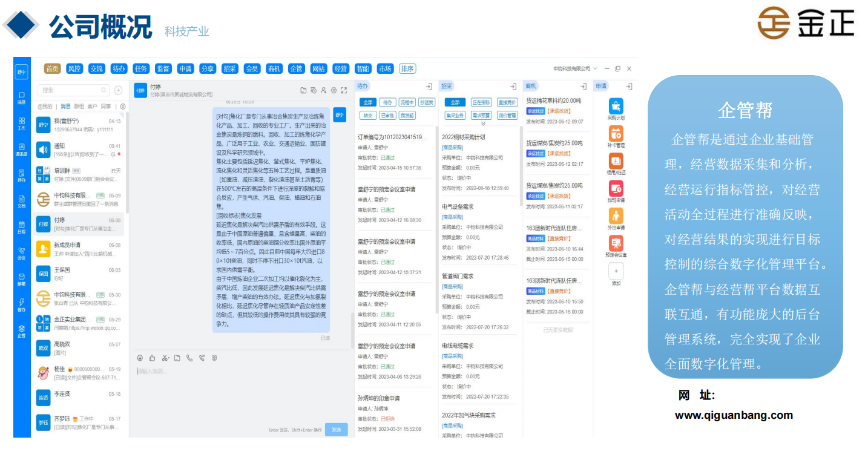
Task: Open 文档 in the left blue sidebar
Action: pyautogui.click(x=22, y=202)
